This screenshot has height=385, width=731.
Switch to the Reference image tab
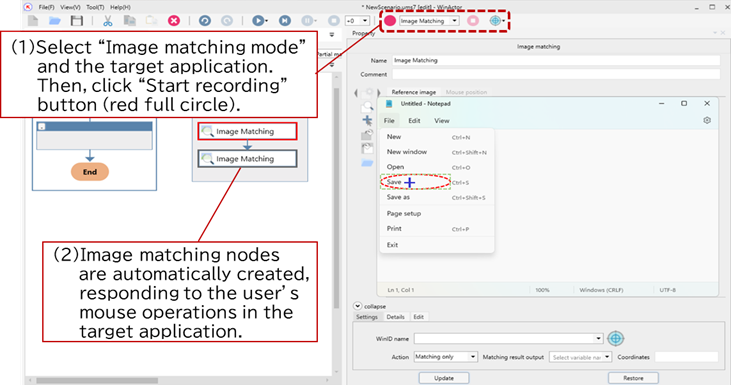tap(414, 92)
